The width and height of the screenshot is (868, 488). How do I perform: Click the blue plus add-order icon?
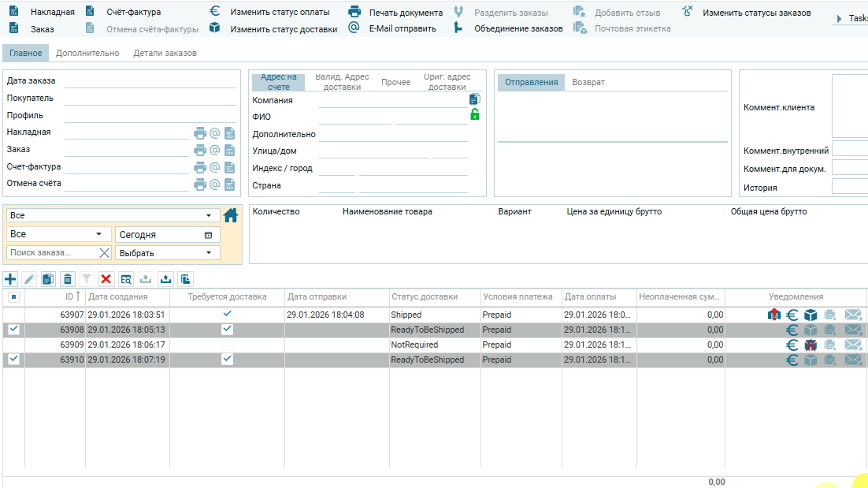coord(10,278)
